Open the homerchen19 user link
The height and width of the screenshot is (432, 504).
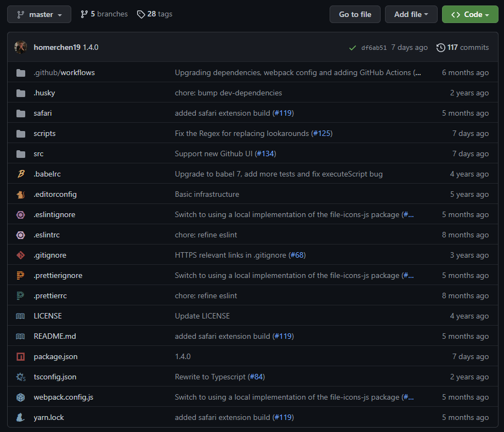pyautogui.click(x=57, y=48)
